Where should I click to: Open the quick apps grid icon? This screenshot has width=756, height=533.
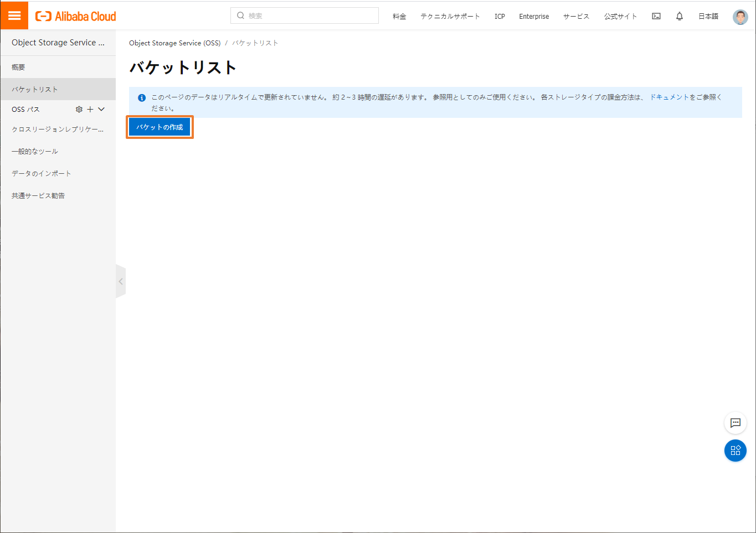pyautogui.click(x=735, y=451)
